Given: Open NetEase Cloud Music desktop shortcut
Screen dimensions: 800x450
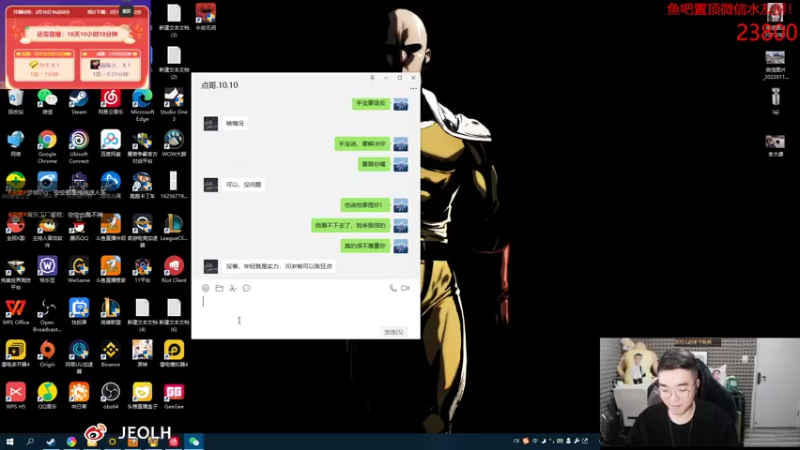Looking at the screenshot, I should [x=111, y=102].
